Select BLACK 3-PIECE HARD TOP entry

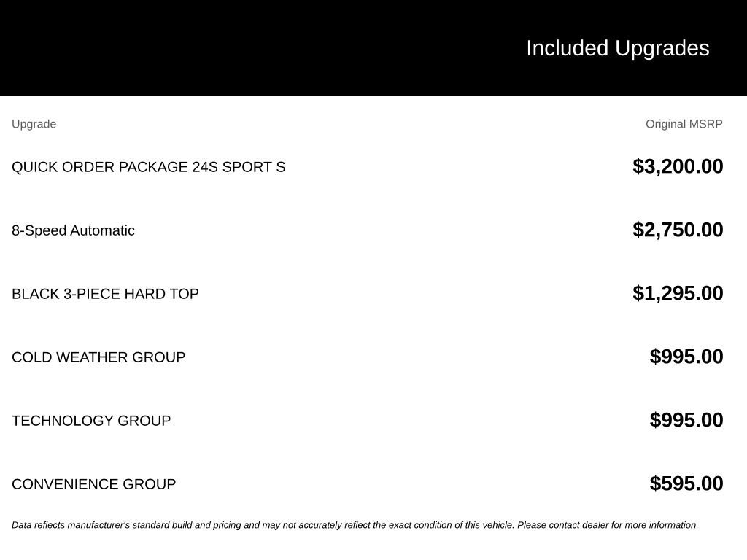click(105, 294)
